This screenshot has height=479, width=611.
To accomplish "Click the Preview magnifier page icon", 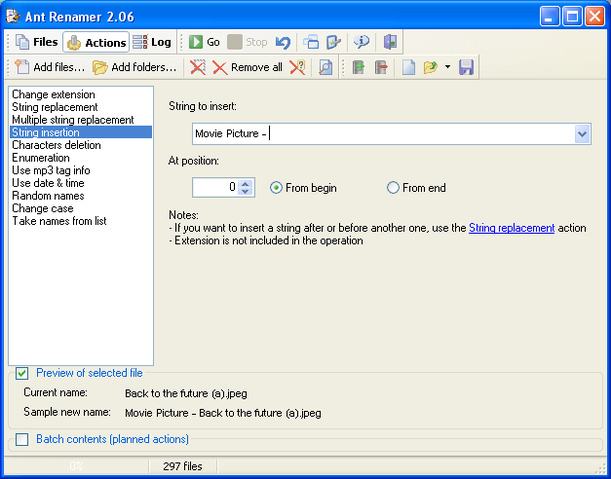I will pos(325,67).
